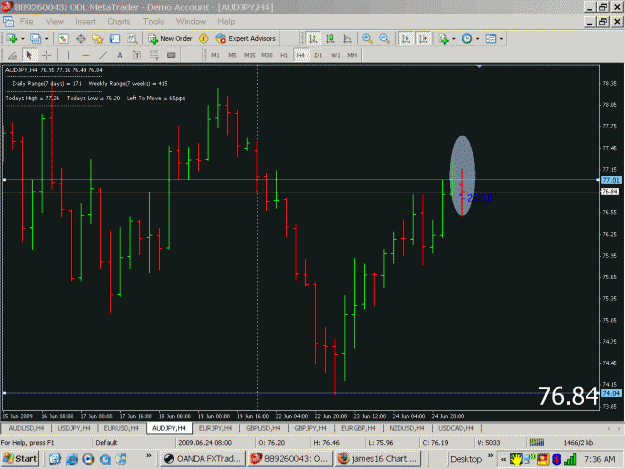
Task: Enable Expert Advisors button
Action: 246,39
